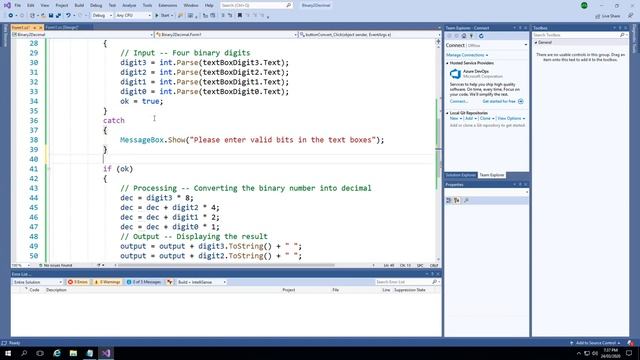
Task: Open Task View from taskbar
Action: pyautogui.click(x=40, y=353)
